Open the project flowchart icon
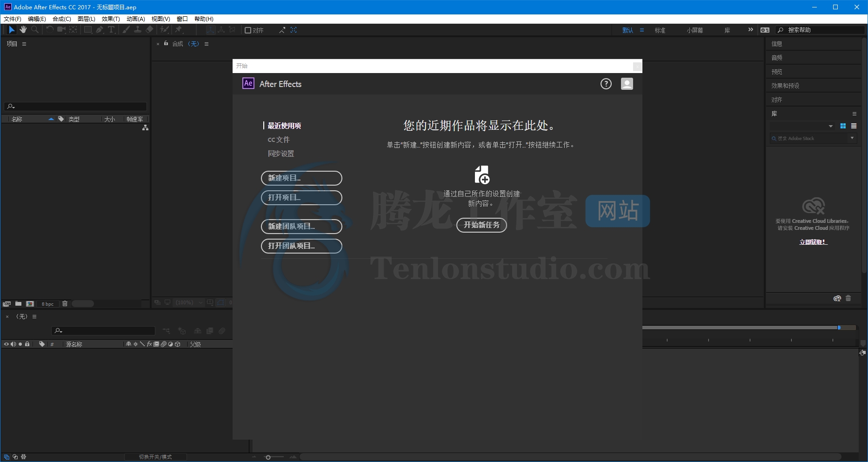This screenshot has width=868, height=462. click(x=145, y=127)
